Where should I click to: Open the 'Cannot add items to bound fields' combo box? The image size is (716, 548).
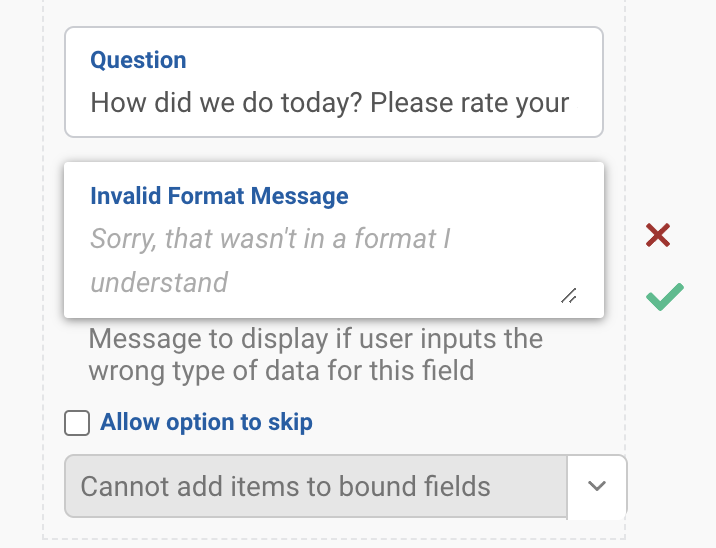[x=316, y=487]
